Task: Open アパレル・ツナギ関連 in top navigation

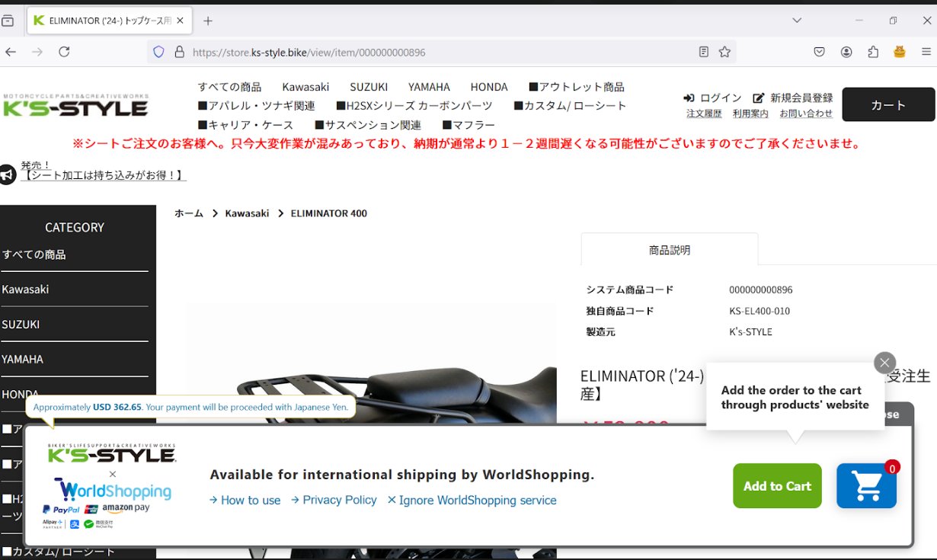Action: tap(256, 106)
